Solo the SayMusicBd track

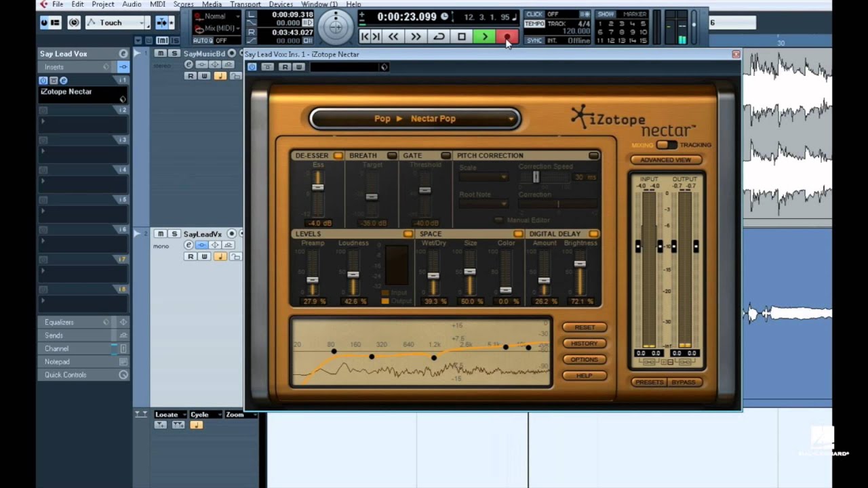tap(174, 54)
